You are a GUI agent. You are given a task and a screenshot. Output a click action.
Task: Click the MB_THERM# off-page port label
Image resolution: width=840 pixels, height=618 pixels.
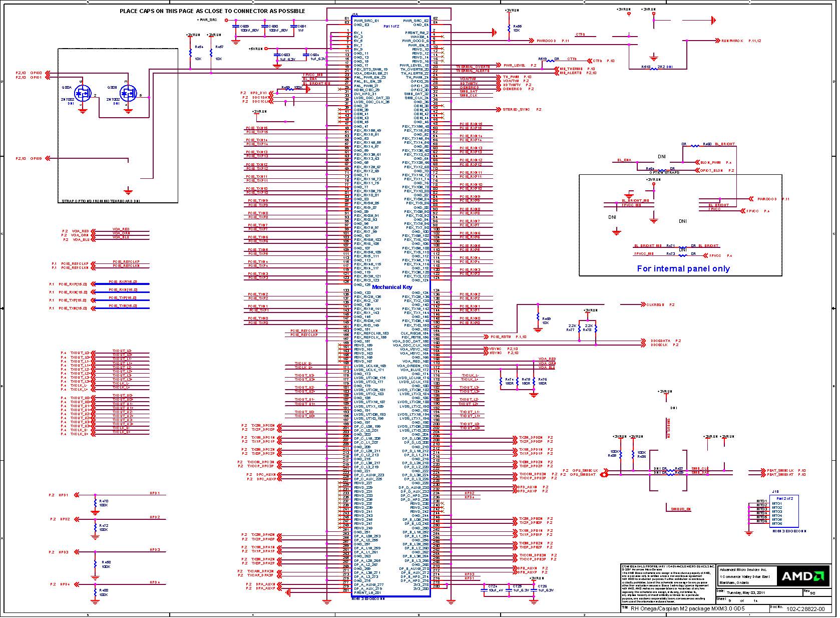pyautogui.click(x=571, y=69)
